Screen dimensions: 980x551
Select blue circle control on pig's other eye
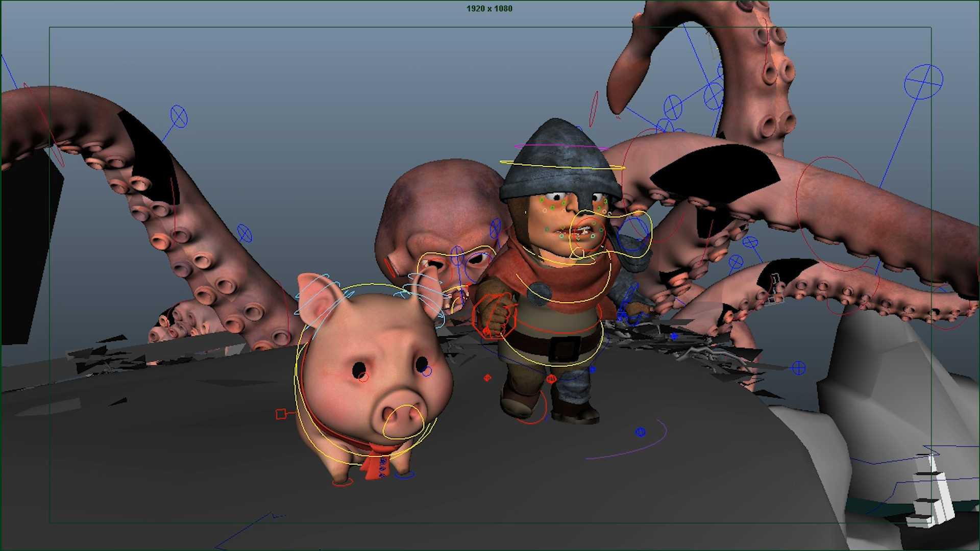coord(427,371)
